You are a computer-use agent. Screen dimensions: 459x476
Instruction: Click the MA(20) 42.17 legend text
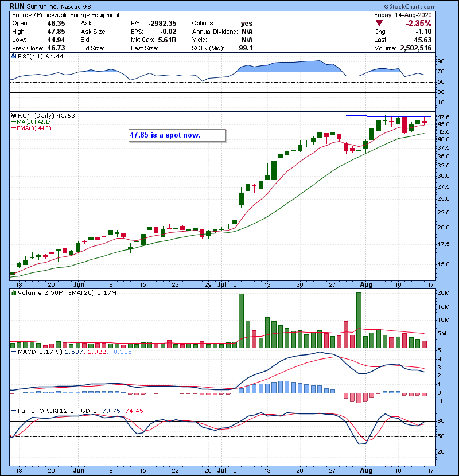point(34,122)
